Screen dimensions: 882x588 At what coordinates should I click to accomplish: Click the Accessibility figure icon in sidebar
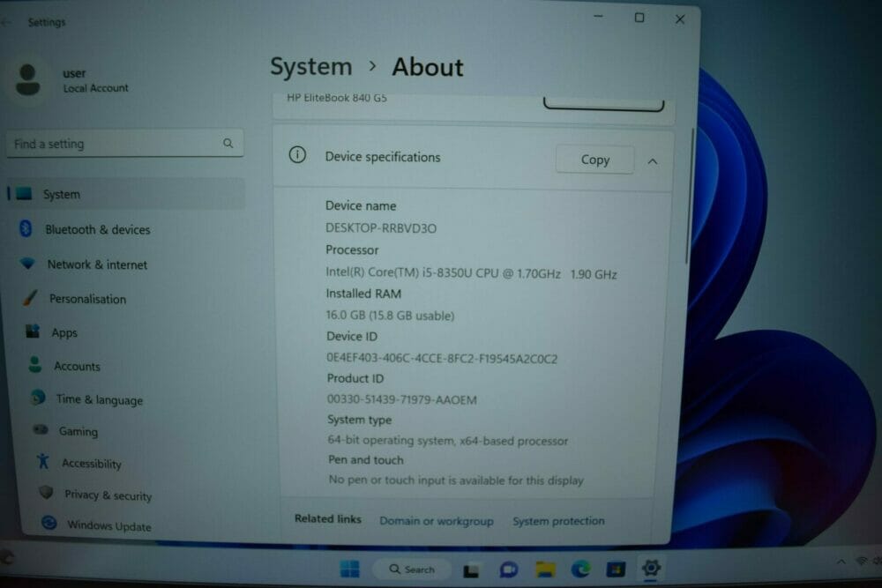pyautogui.click(x=43, y=462)
